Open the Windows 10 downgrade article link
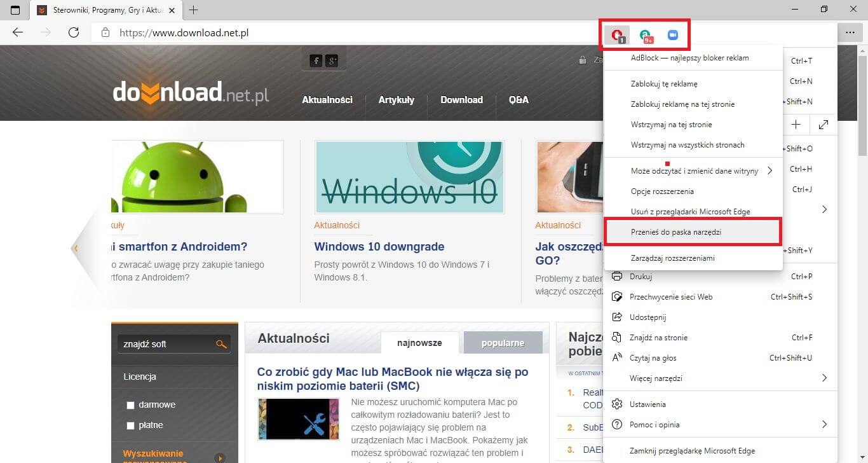This screenshot has height=463, width=868. (x=379, y=247)
